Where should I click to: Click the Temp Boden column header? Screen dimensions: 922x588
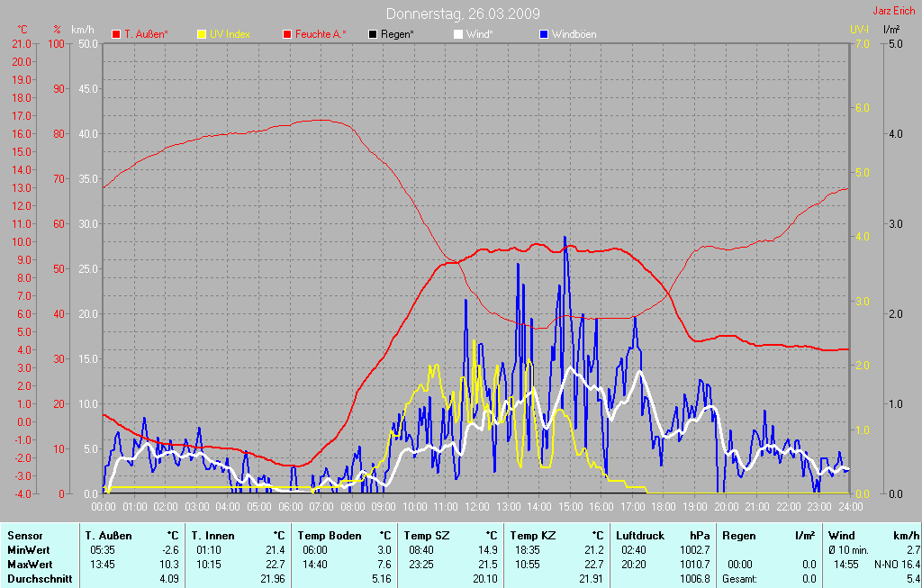pos(330,536)
